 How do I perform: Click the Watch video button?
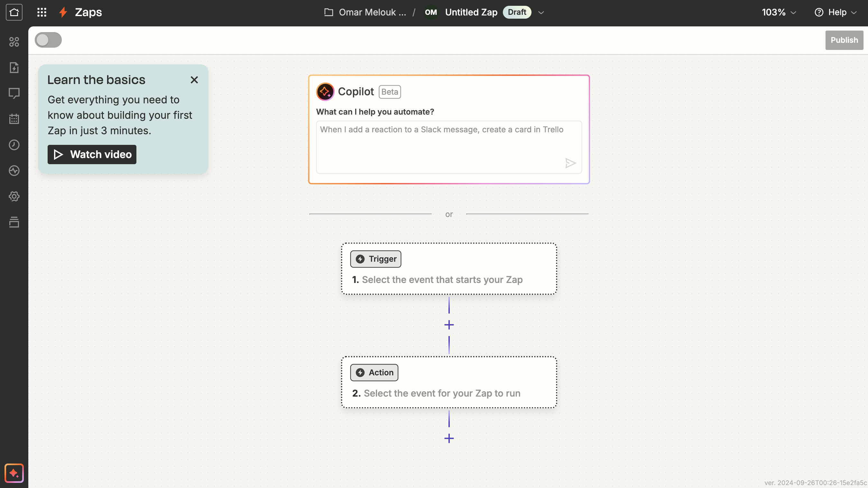(92, 155)
